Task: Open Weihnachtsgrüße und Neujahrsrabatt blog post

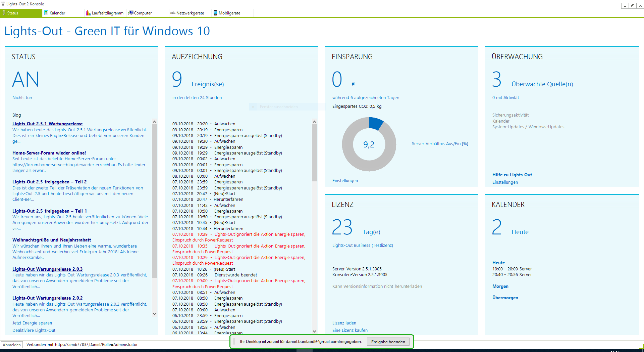Action: click(x=52, y=240)
